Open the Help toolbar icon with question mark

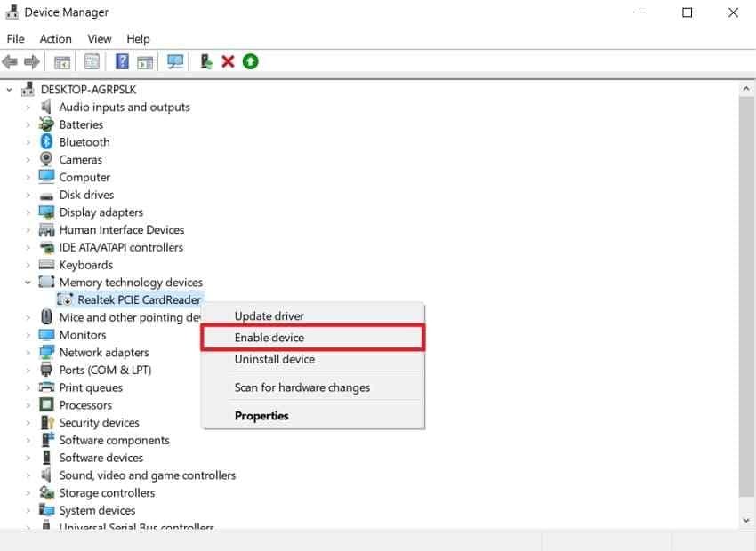122,61
